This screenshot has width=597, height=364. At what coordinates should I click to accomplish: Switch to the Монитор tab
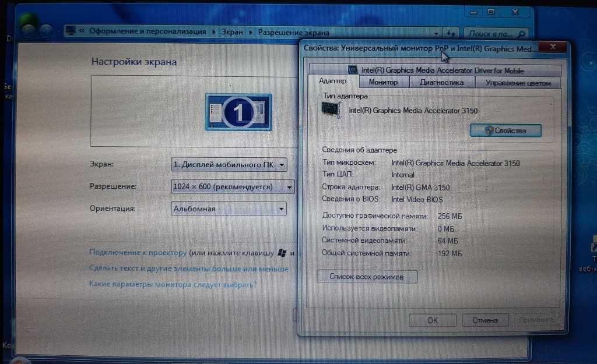point(384,82)
